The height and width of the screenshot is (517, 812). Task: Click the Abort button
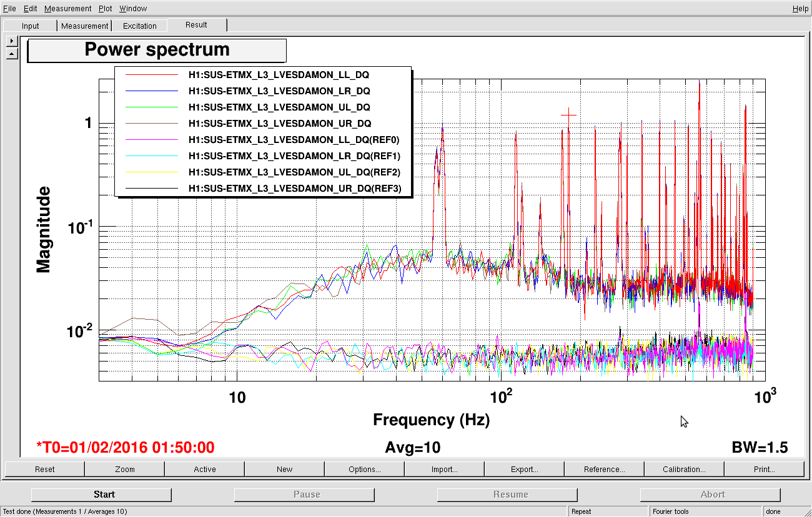(x=710, y=495)
